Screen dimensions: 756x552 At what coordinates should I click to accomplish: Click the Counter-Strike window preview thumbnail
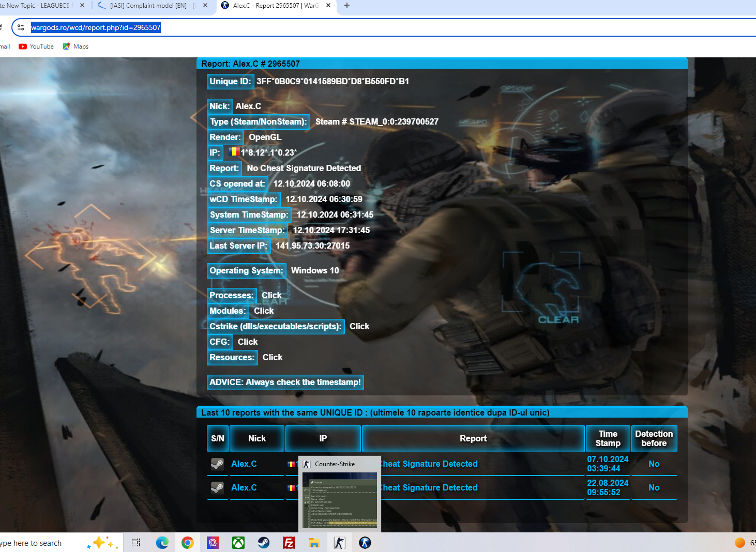340,500
